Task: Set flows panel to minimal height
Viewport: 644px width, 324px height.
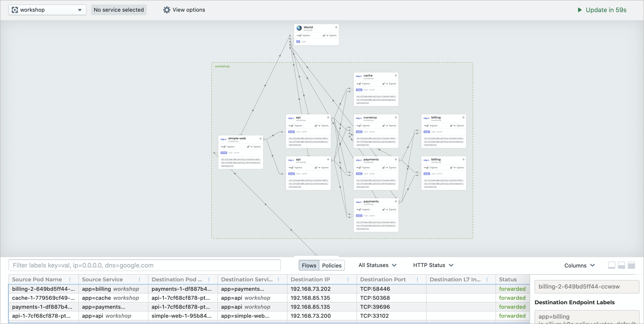Action: coord(611,265)
